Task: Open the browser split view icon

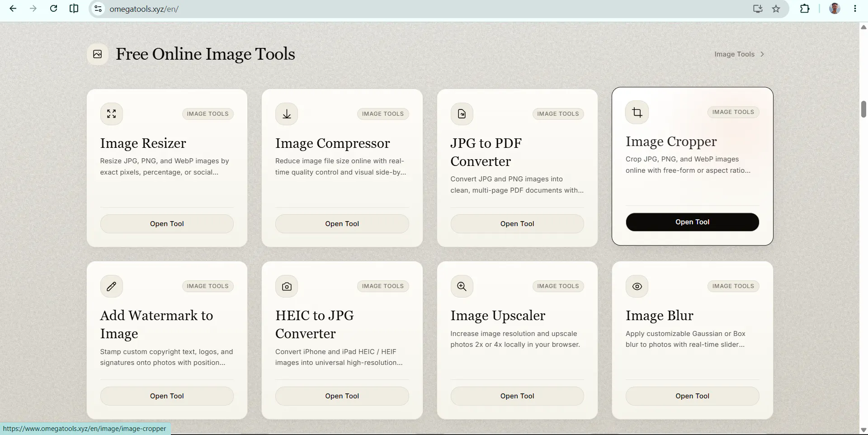Action: tap(74, 9)
